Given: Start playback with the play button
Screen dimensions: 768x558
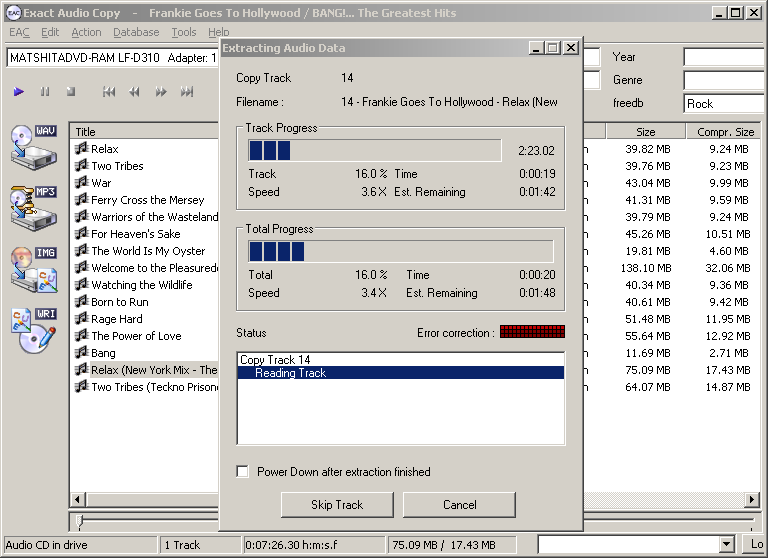Looking at the screenshot, I should pos(19,92).
